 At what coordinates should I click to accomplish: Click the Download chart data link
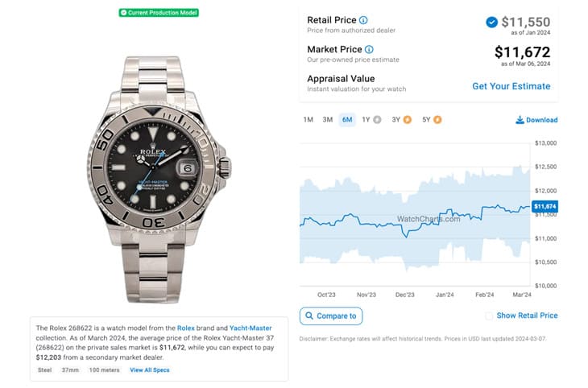tap(536, 120)
